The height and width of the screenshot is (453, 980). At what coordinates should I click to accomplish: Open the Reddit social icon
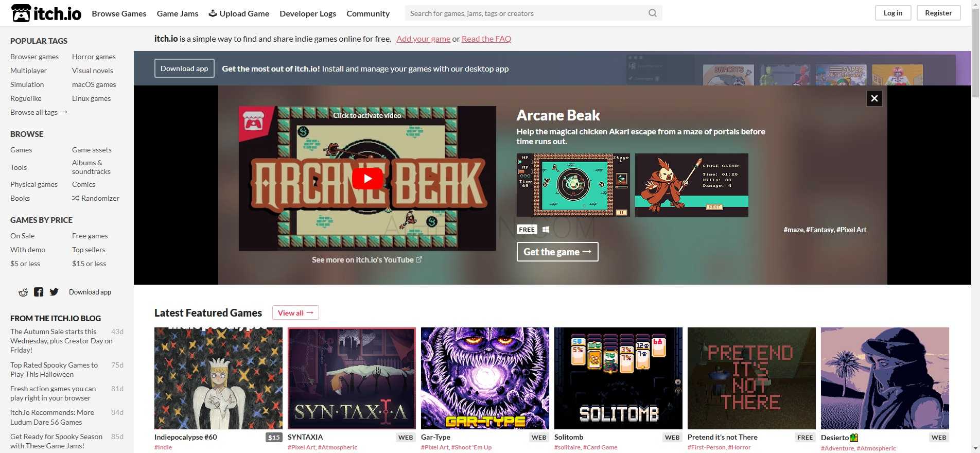pos(23,292)
